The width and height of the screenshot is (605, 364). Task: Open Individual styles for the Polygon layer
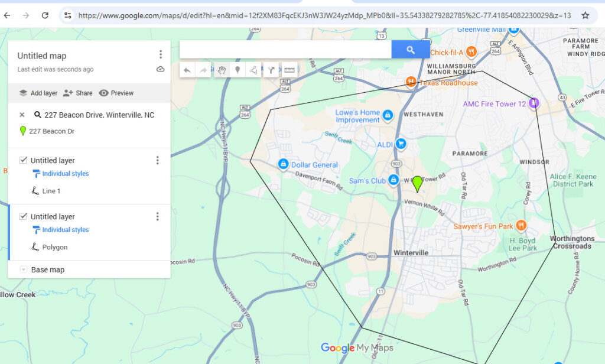(65, 230)
